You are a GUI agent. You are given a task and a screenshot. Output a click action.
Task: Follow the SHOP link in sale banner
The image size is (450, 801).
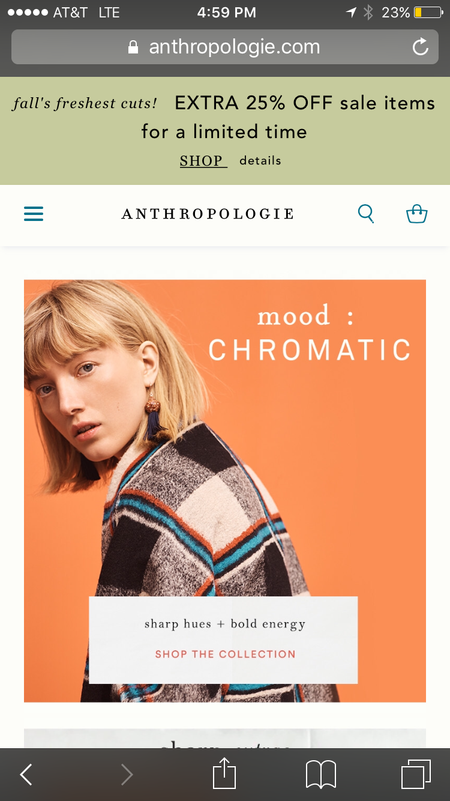pos(203,161)
